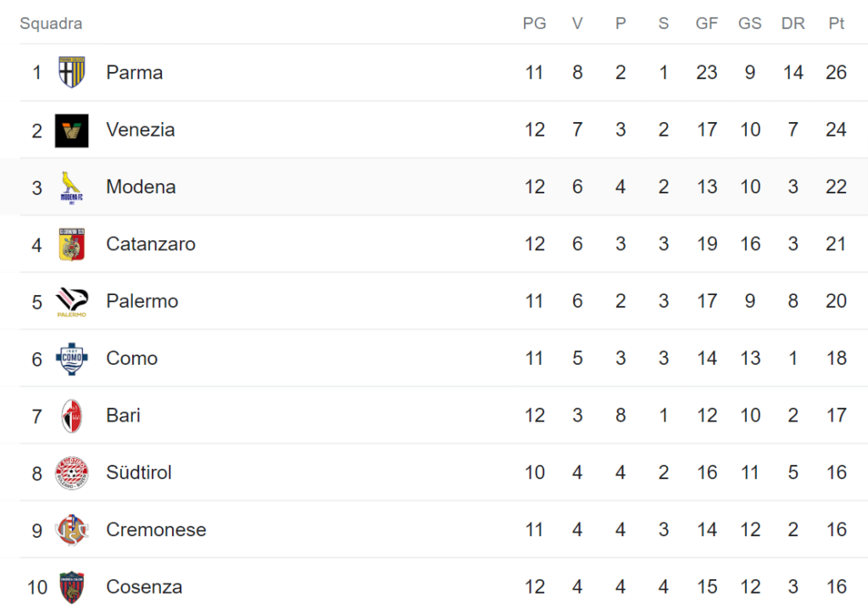
Task: Click the Como club badge
Action: 71,359
